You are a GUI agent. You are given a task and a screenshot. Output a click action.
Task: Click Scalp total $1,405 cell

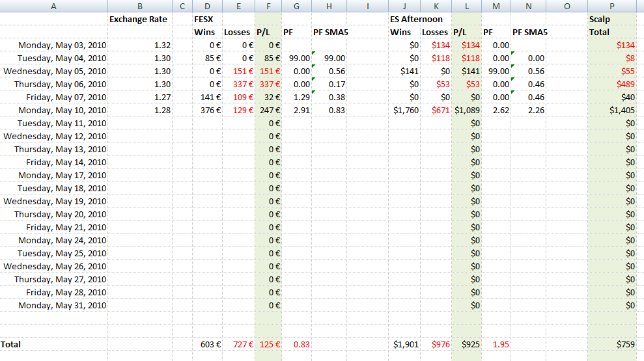point(612,110)
